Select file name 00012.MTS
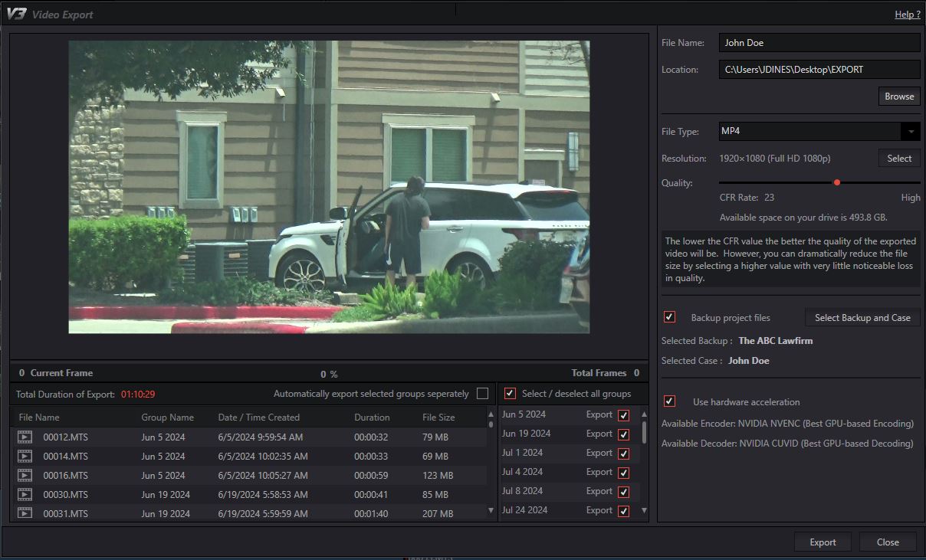This screenshot has width=926, height=560. [65, 437]
